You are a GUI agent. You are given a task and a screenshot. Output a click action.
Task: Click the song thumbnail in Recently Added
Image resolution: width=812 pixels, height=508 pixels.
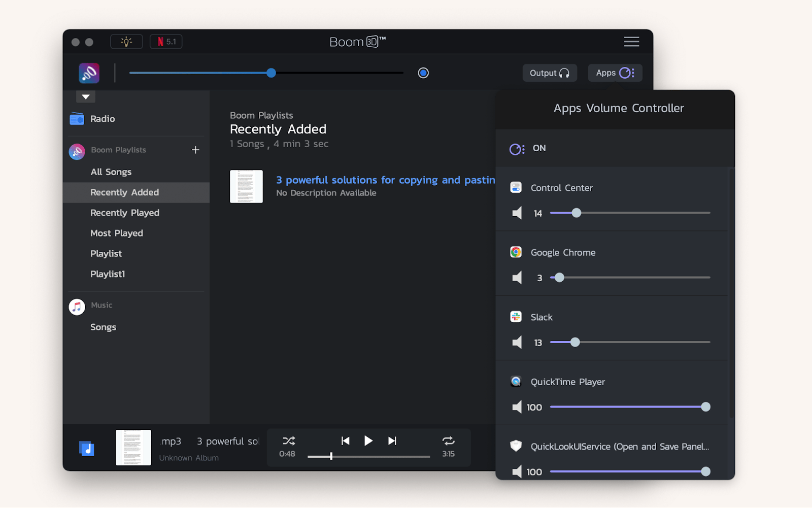click(246, 186)
